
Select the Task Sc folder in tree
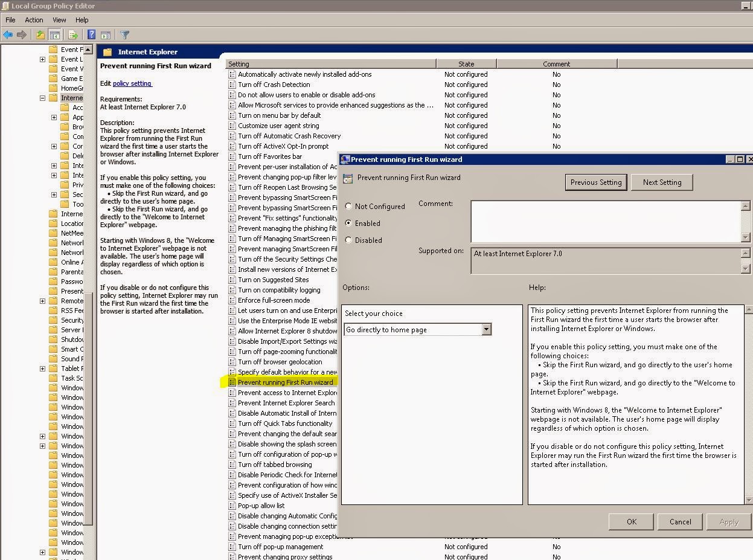(72, 378)
